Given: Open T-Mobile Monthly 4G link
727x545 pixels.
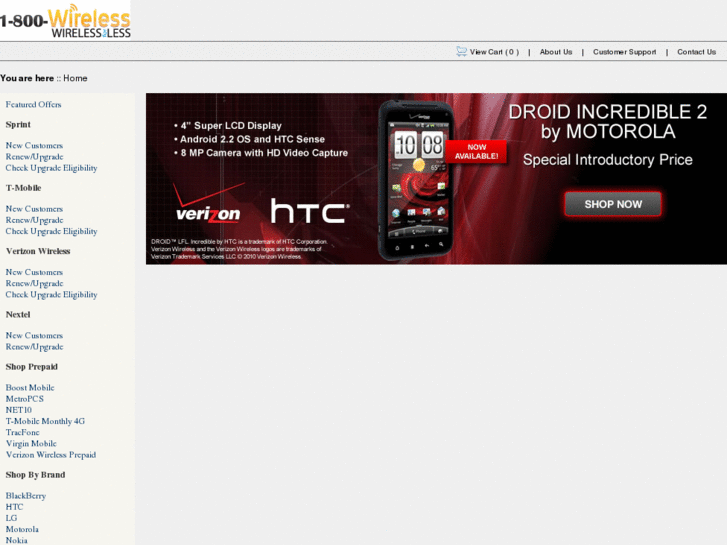Looking at the screenshot, I should tap(45, 421).
